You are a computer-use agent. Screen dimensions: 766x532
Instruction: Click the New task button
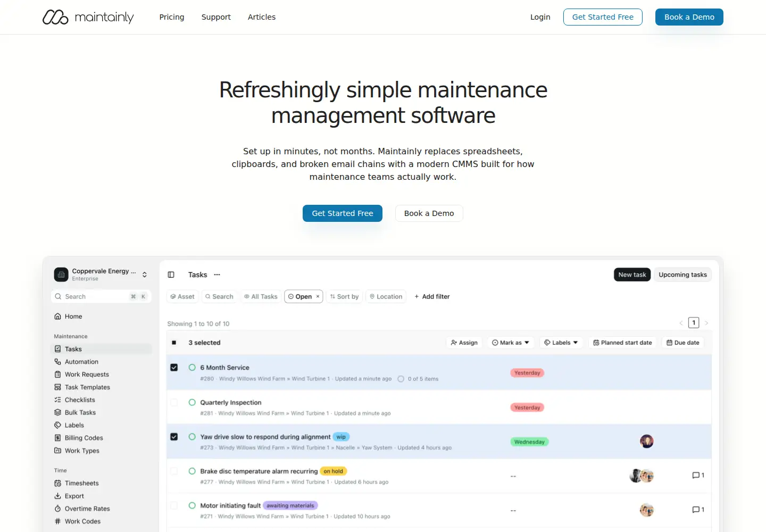632,275
